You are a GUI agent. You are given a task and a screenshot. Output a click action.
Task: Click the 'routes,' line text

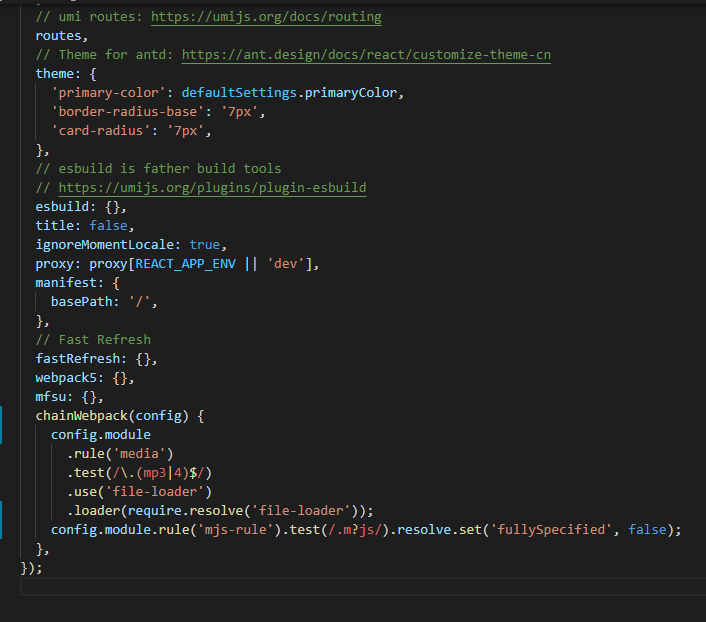click(x=62, y=36)
